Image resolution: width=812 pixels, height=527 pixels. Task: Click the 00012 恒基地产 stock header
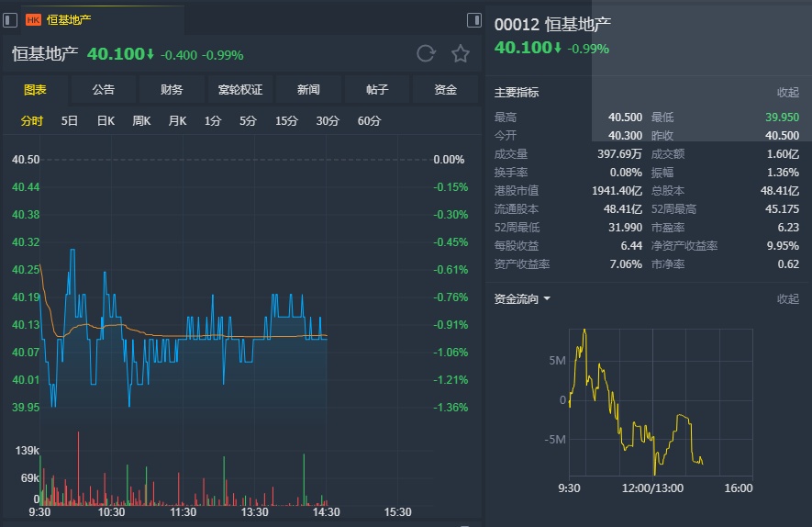(552, 25)
